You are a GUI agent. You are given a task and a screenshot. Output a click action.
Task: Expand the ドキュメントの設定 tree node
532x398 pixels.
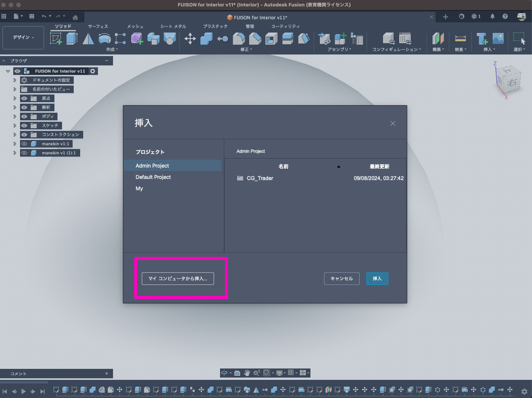(15, 80)
